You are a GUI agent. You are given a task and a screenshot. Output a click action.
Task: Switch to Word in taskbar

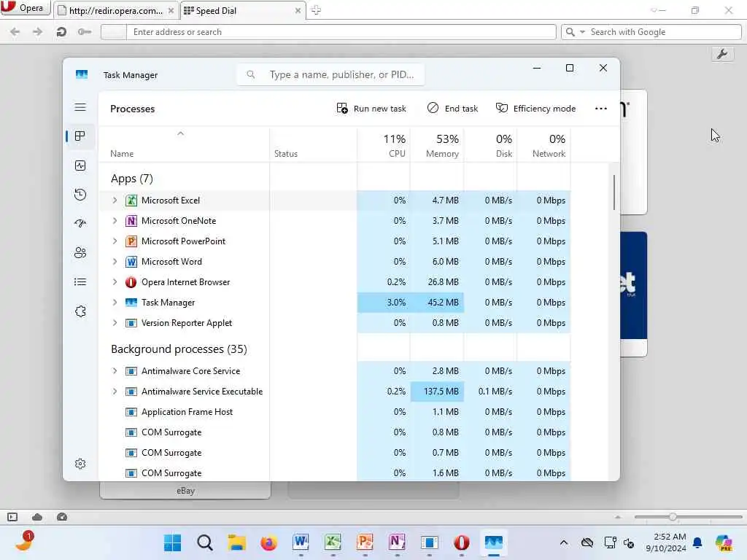pyautogui.click(x=301, y=542)
